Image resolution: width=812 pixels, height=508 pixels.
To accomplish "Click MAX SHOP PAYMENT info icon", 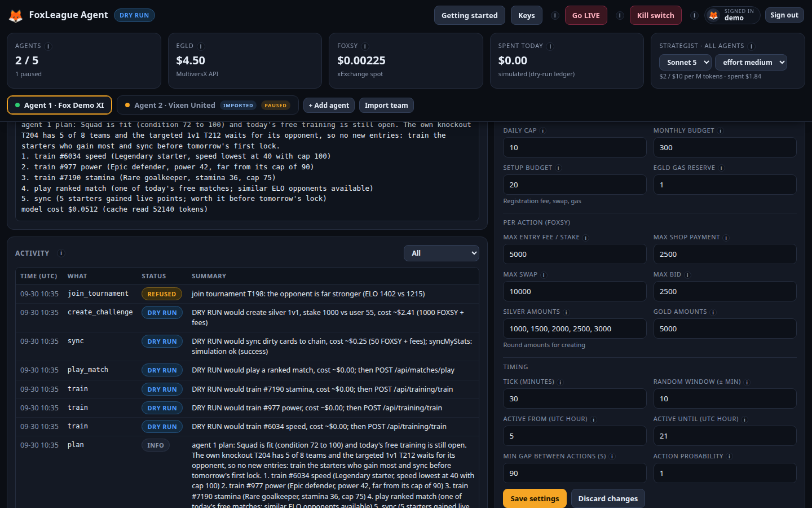I will point(726,238).
